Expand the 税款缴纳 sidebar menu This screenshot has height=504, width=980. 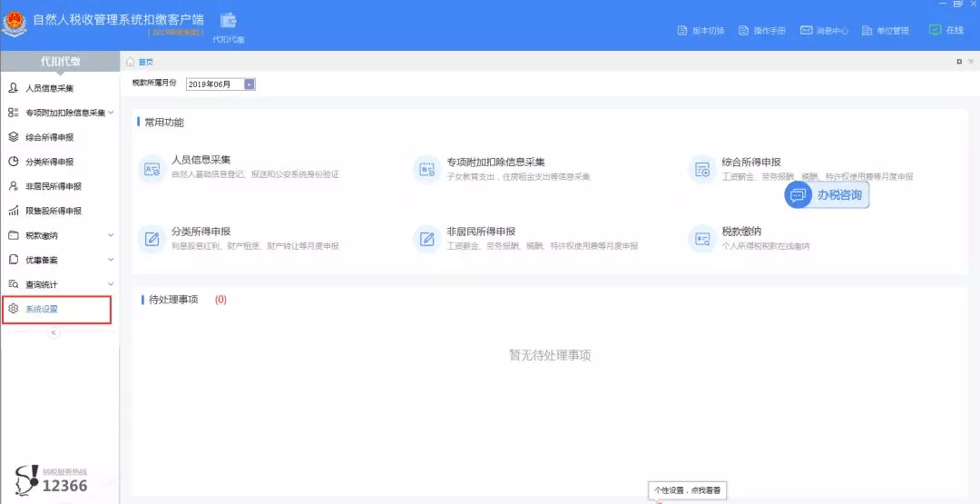pyautogui.click(x=111, y=235)
